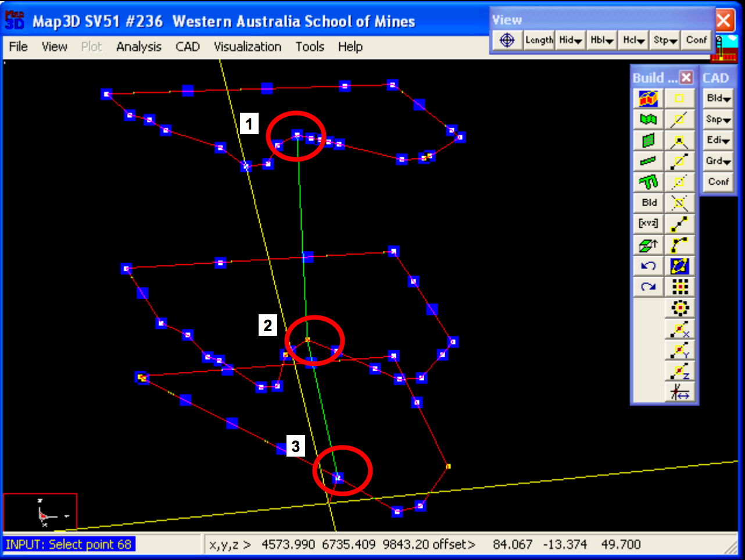Click Conf button in CAD panel
Image resolution: width=745 pixels, height=560 pixels.
click(x=718, y=182)
